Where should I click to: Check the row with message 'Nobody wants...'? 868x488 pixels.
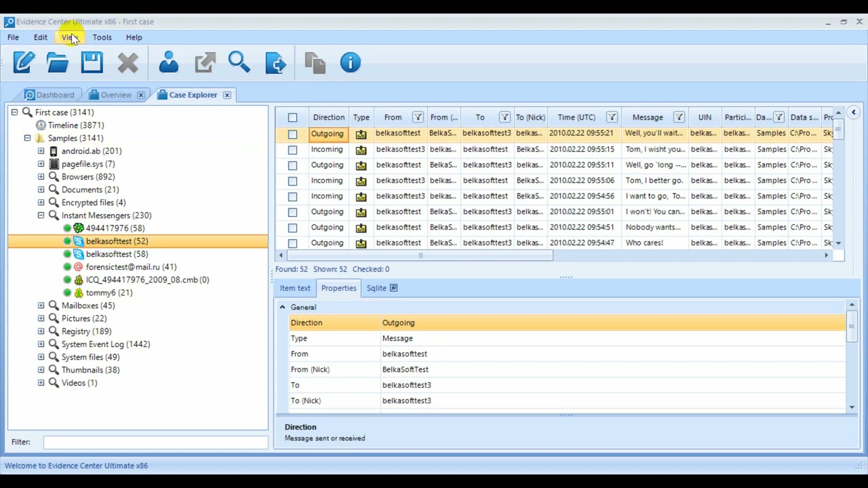292,228
